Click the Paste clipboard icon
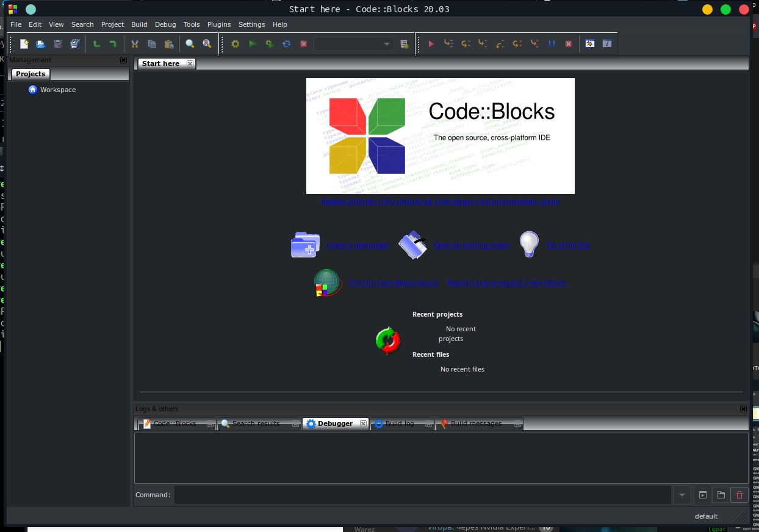Screen dimensions: 759x532 (x=169, y=44)
